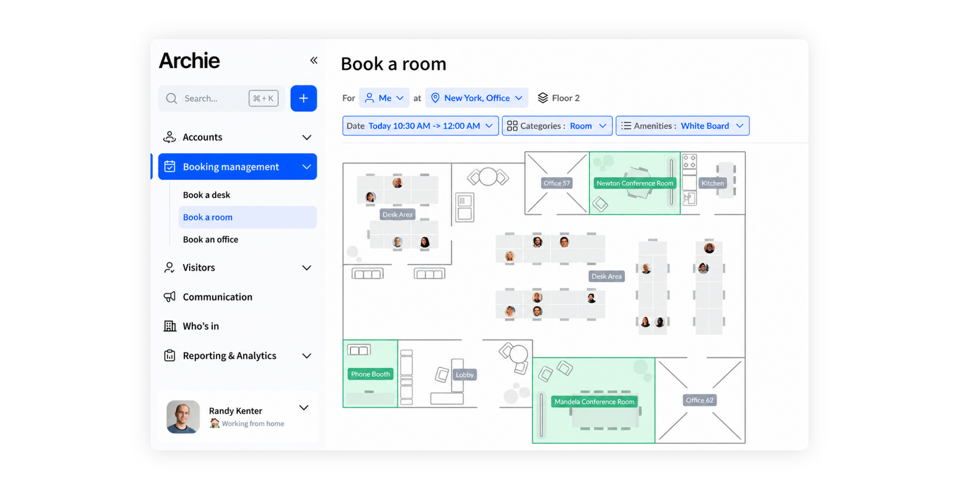The width and height of the screenshot is (980, 490).
Task: Click the Office 62 label
Action: click(x=699, y=400)
